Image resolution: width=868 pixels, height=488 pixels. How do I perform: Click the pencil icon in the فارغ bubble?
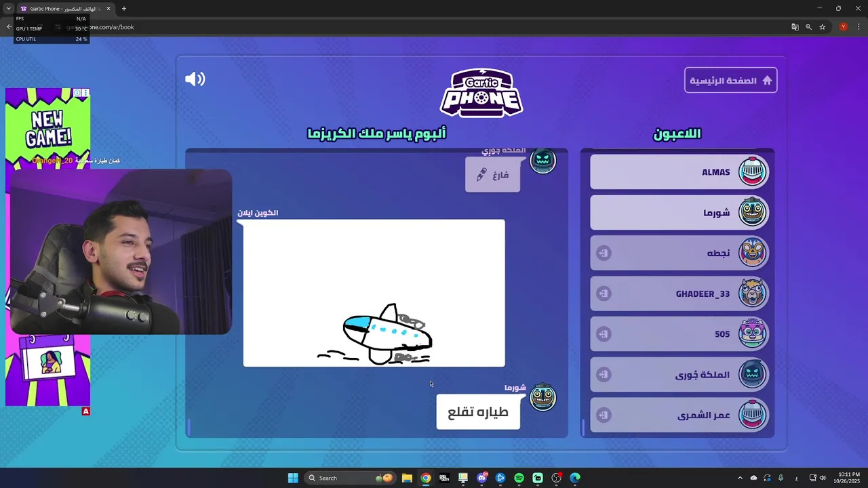click(481, 175)
